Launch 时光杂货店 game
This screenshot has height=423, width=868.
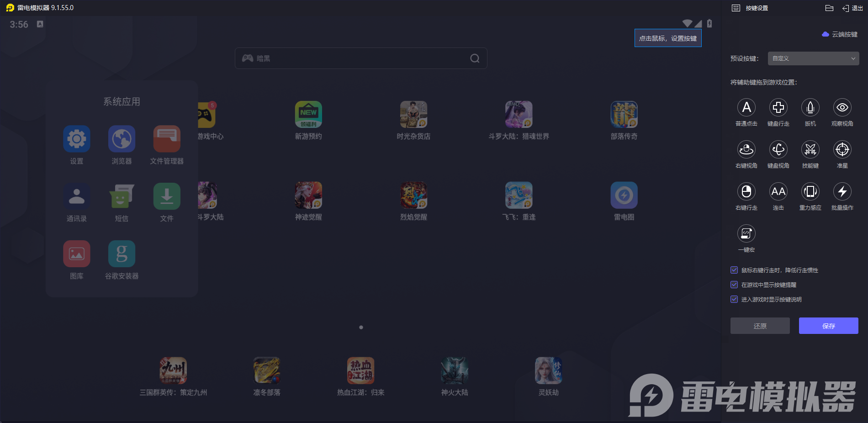point(413,114)
